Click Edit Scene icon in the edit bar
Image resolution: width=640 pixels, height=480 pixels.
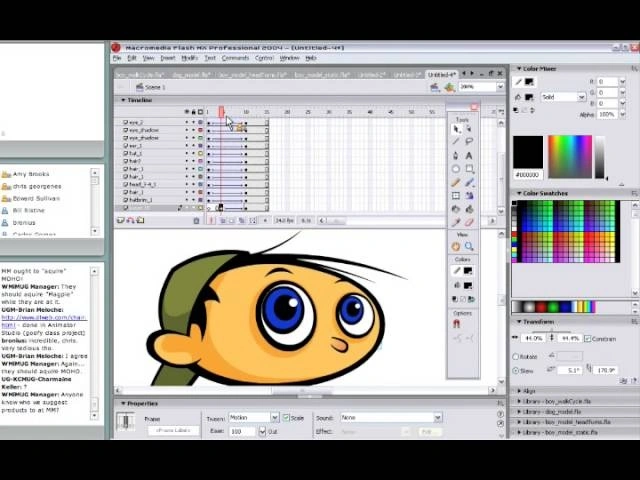435,87
